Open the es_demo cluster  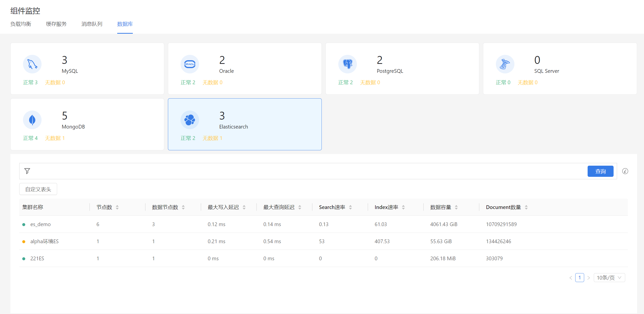[41, 224]
